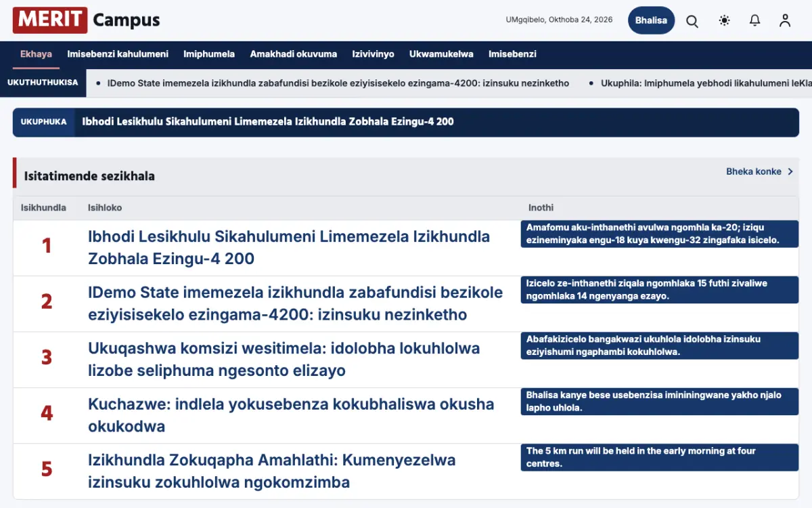Select the Ekhaya tab
Viewport: 812px width, 508px height.
coord(36,54)
